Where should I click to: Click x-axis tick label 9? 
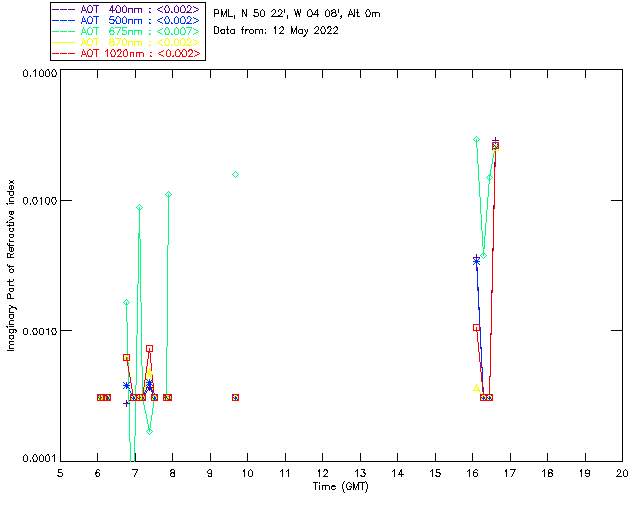click(210, 473)
